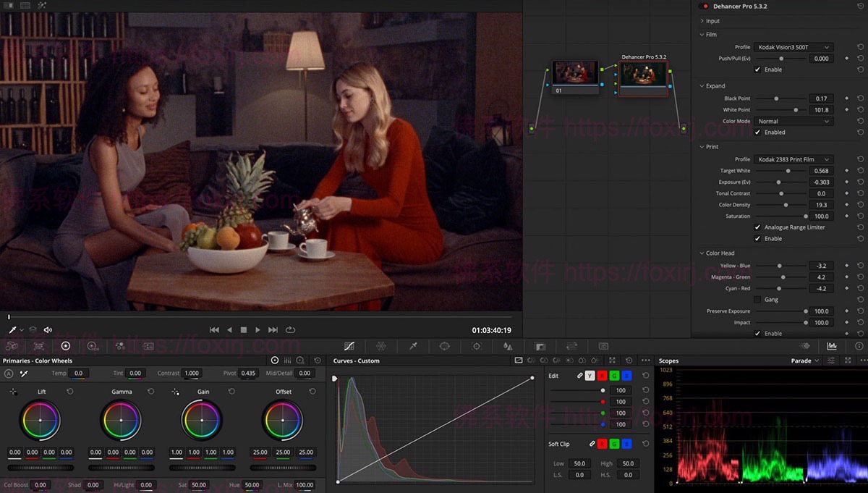Collapse the Print section in Dehancer
The width and height of the screenshot is (868, 493).
pos(707,146)
